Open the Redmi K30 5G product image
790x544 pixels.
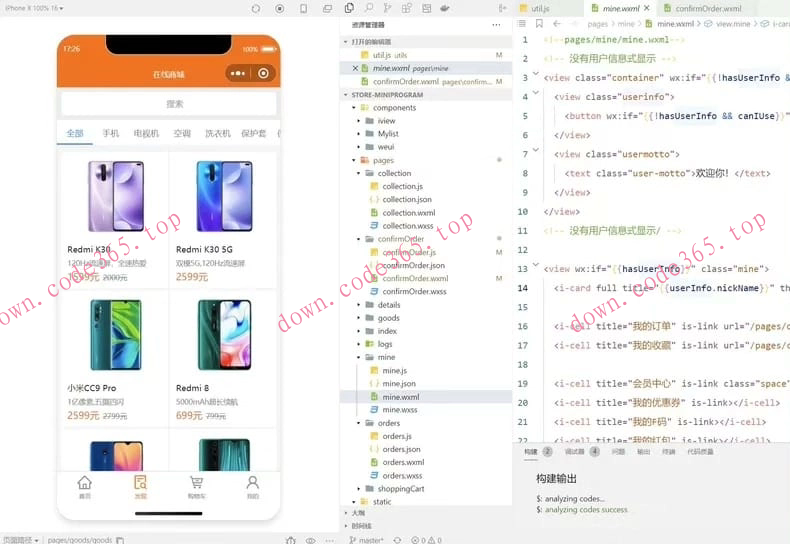coord(224,196)
